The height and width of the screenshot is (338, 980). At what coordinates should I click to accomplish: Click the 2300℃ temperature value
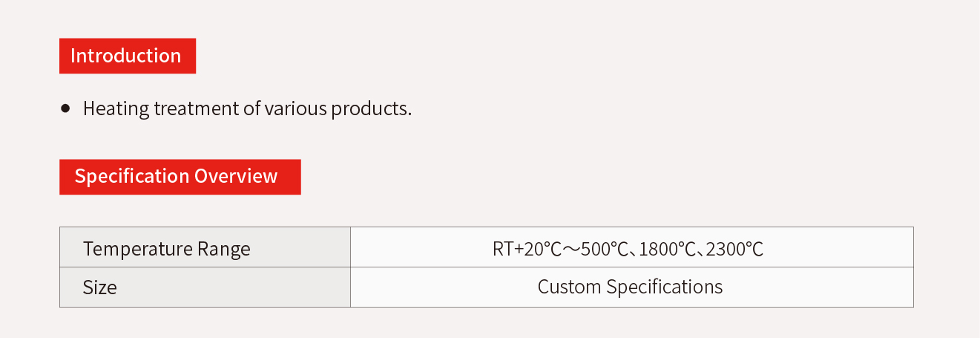(734, 249)
